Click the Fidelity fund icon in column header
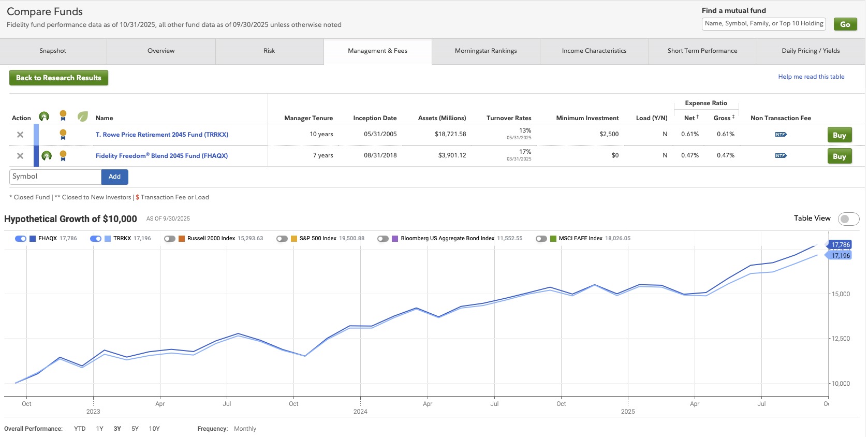Image resolution: width=868 pixels, height=437 pixels. click(44, 116)
